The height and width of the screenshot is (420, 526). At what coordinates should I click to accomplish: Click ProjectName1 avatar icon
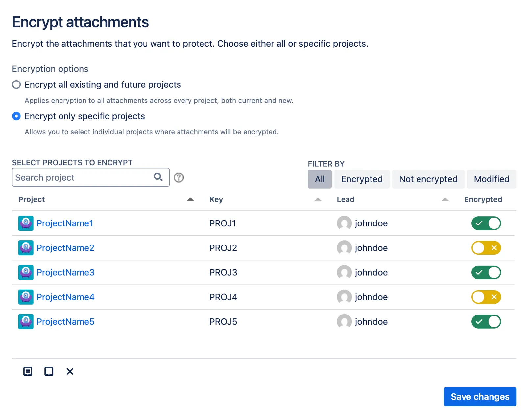(26, 223)
